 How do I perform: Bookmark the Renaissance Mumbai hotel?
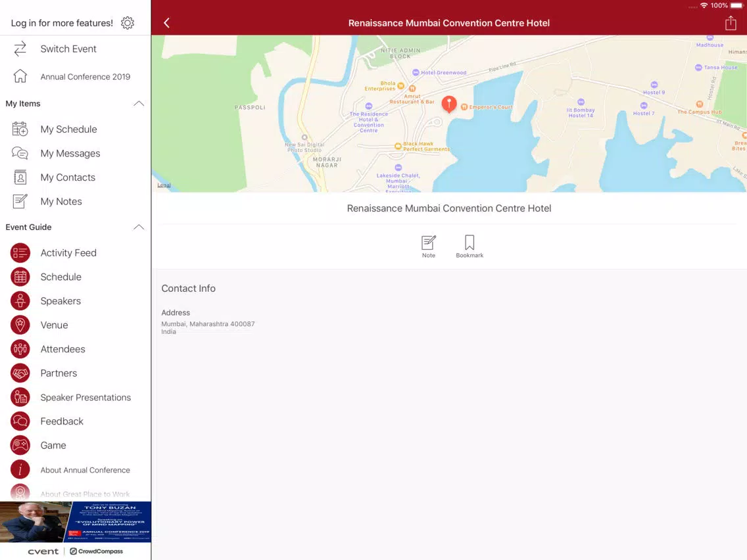coord(470,246)
